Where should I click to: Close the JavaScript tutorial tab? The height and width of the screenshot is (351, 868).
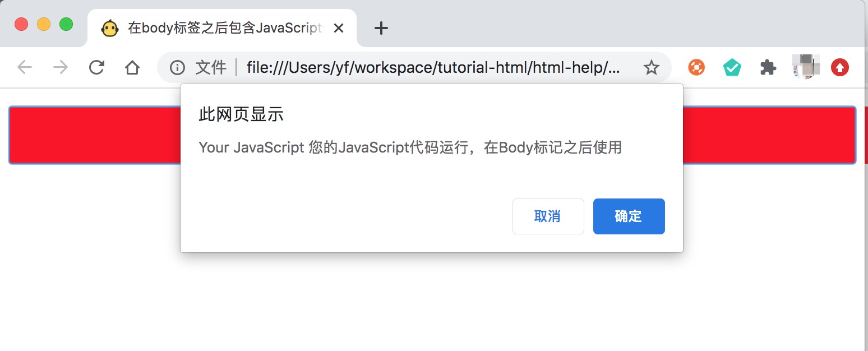tap(339, 28)
